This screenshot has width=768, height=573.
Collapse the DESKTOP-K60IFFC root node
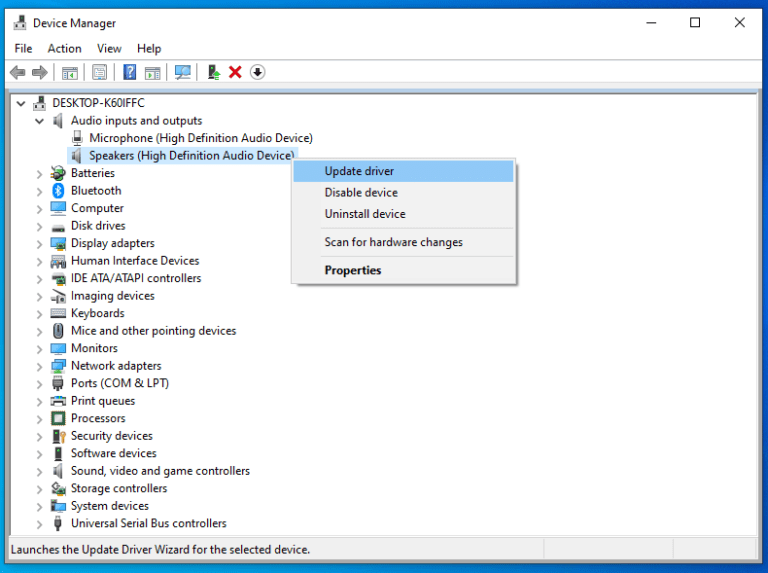[21, 103]
